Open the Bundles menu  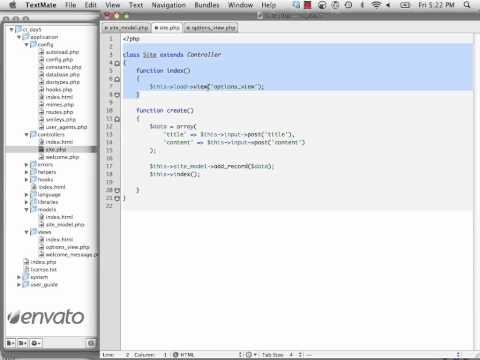(x=207, y=5)
